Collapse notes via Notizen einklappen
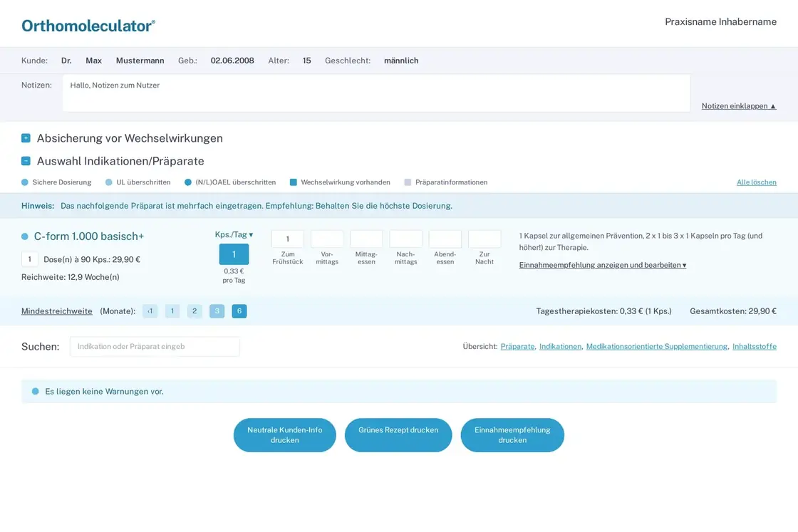The image size is (798, 532). coord(738,106)
